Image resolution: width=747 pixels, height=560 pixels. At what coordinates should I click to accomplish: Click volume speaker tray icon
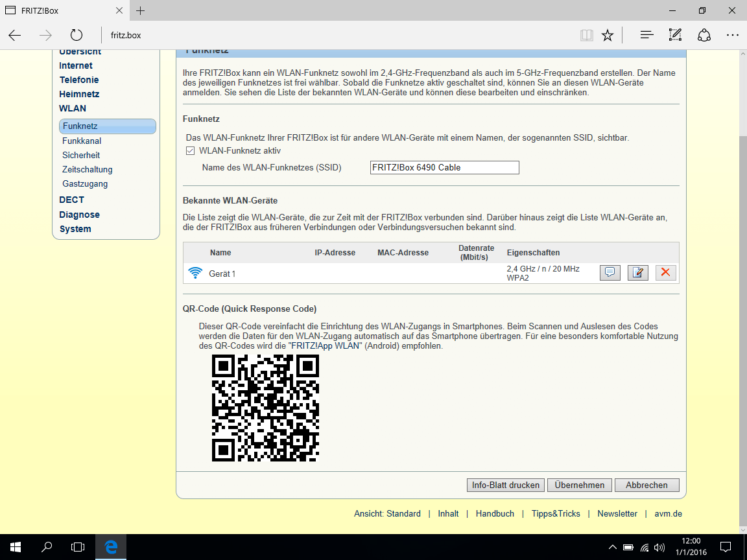pos(660,548)
